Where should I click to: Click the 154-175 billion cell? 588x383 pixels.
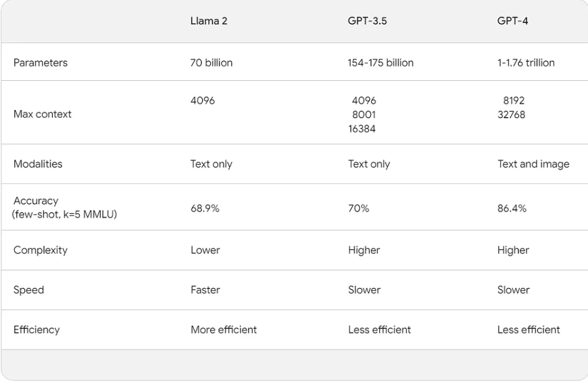380,63
